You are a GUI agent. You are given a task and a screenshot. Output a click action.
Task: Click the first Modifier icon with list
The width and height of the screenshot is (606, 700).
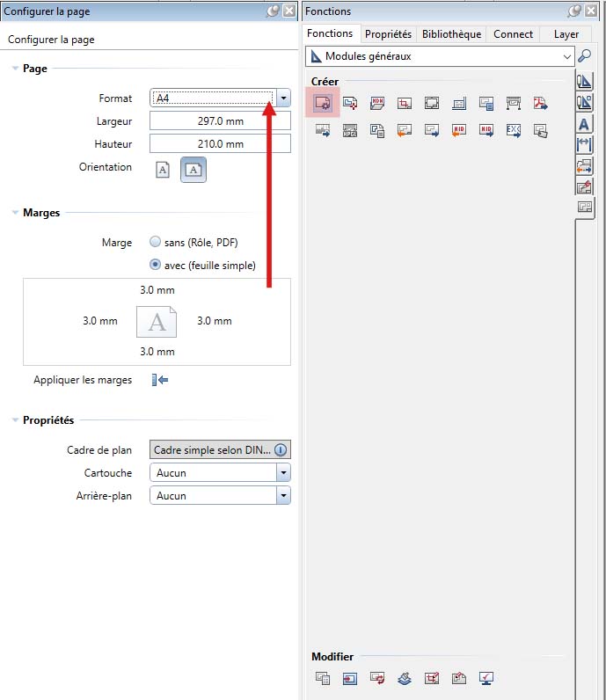click(x=323, y=678)
